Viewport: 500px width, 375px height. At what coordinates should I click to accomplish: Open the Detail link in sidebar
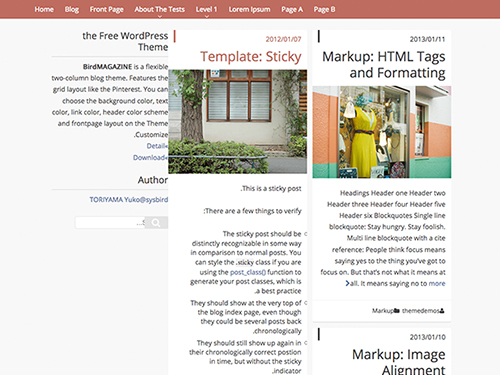(156, 146)
